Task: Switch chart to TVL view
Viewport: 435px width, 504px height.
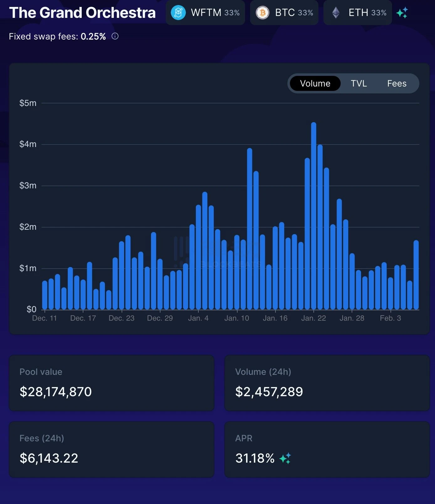Action: [359, 83]
